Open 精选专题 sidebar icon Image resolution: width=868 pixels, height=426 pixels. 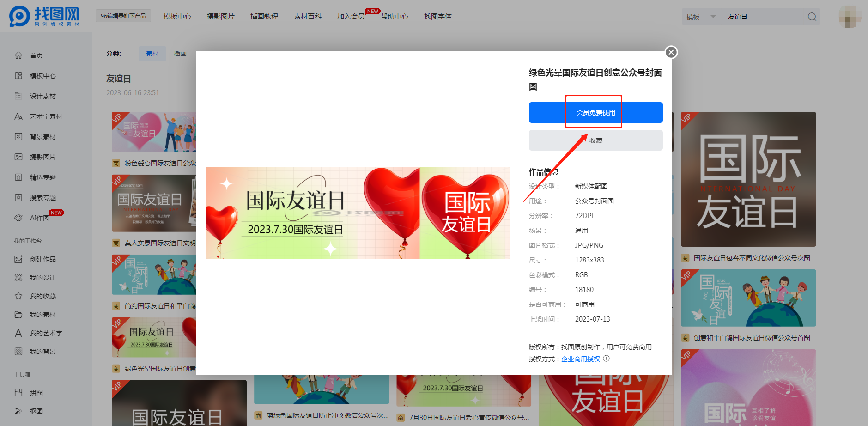click(18, 177)
